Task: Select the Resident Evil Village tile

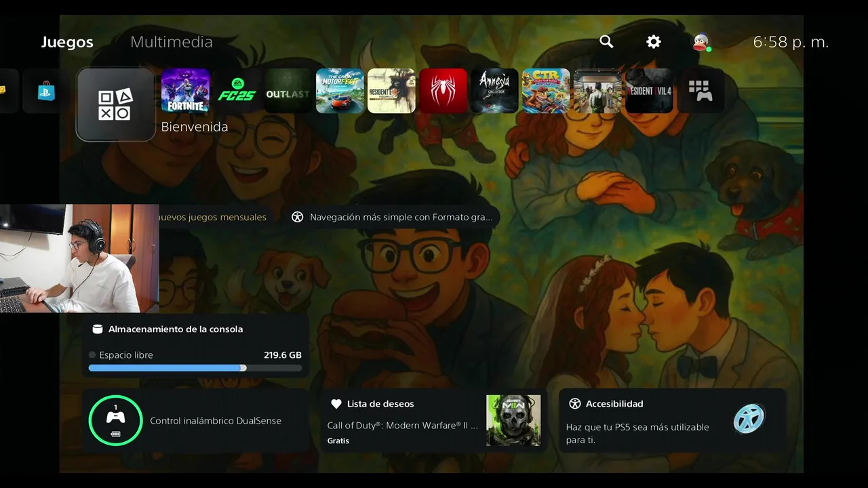Action: 391,91
